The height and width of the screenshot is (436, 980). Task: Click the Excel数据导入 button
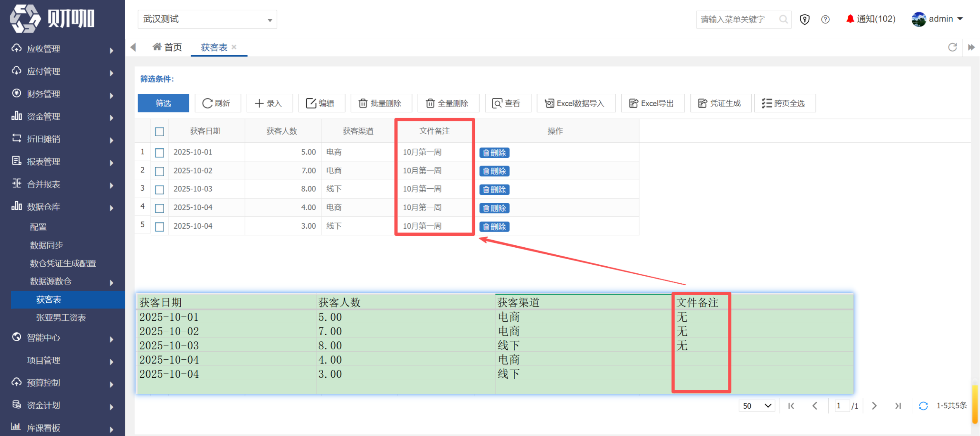click(576, 103)
